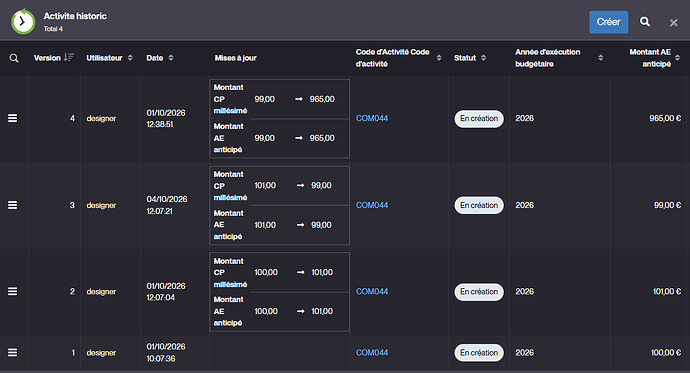Open row menu for version 2
This screenshot has height=373, width=690.
point(13,292)
